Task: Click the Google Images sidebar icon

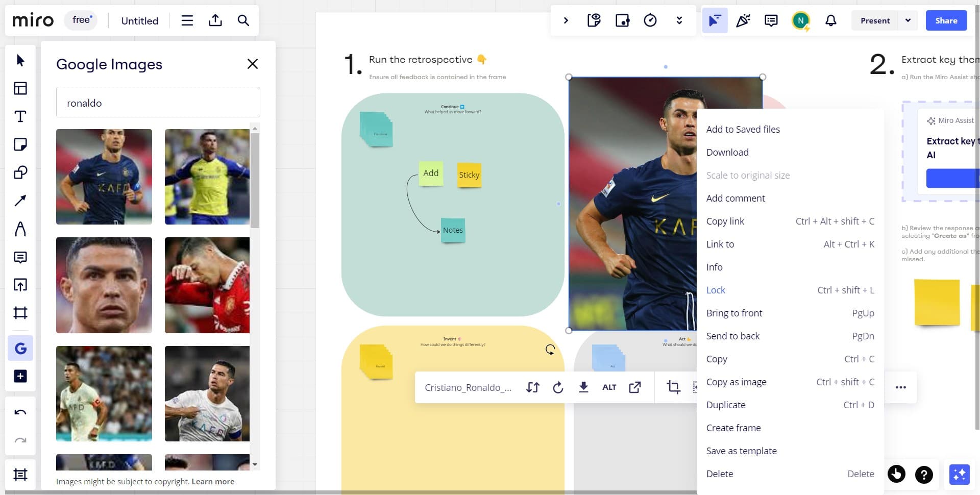Action: (x=20, y=349)
